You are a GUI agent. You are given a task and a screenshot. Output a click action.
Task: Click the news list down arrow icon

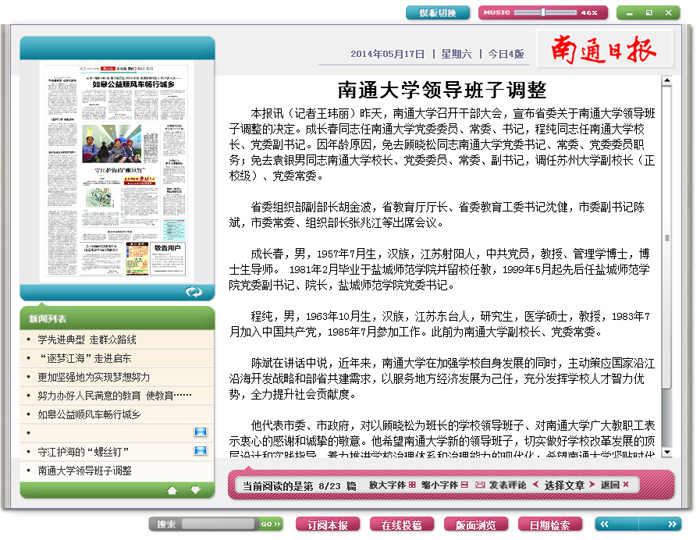[x=196, y=490]
